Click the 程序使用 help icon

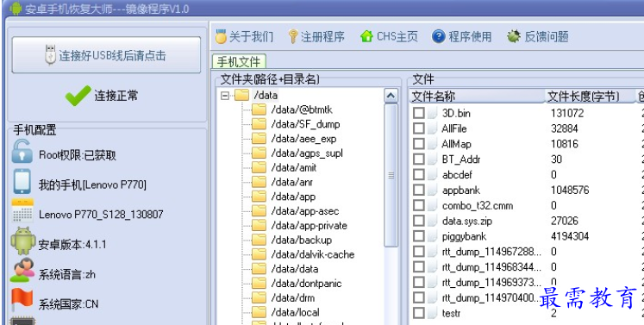pos(439,36)
